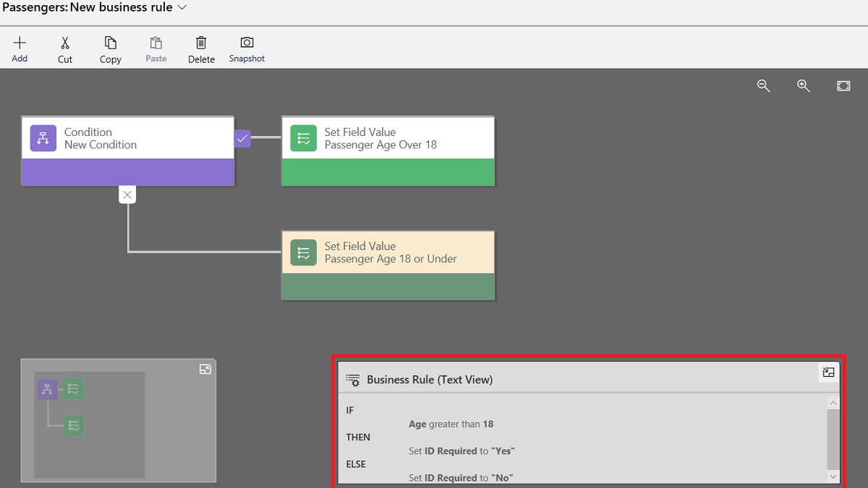Viewport: 868px width, 488px height.
Task: Expand the Business Rule Text View panel
Action: (828, 372)
